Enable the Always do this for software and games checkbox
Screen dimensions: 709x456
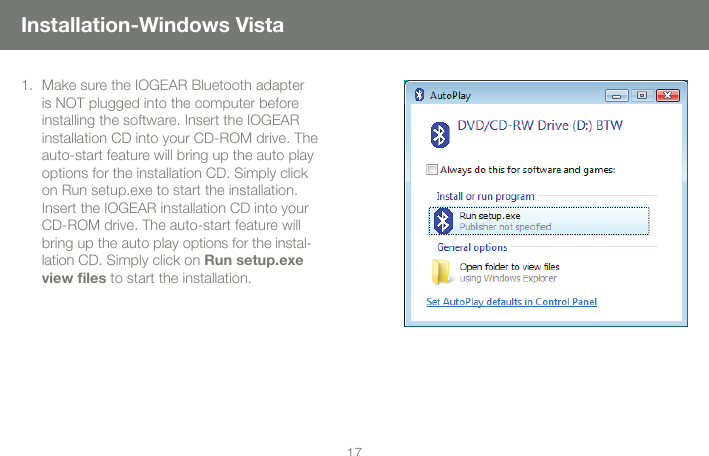click(432, 170)
